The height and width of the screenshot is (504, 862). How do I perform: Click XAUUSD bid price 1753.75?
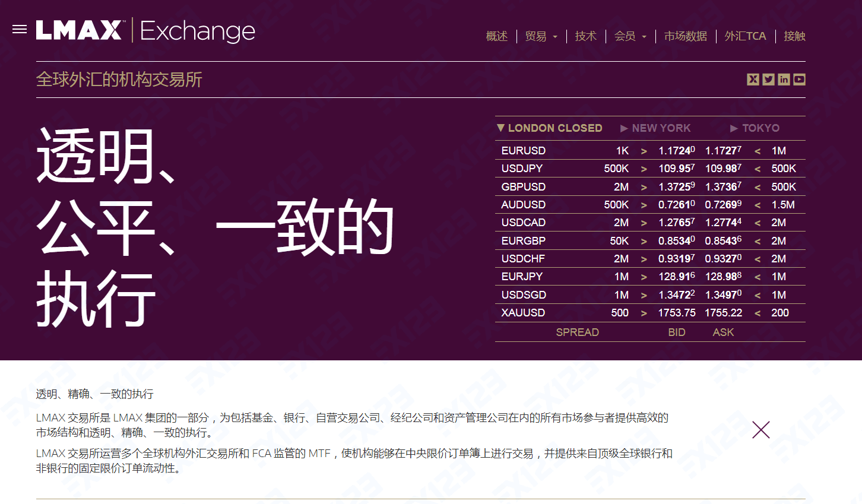point(677,313)
